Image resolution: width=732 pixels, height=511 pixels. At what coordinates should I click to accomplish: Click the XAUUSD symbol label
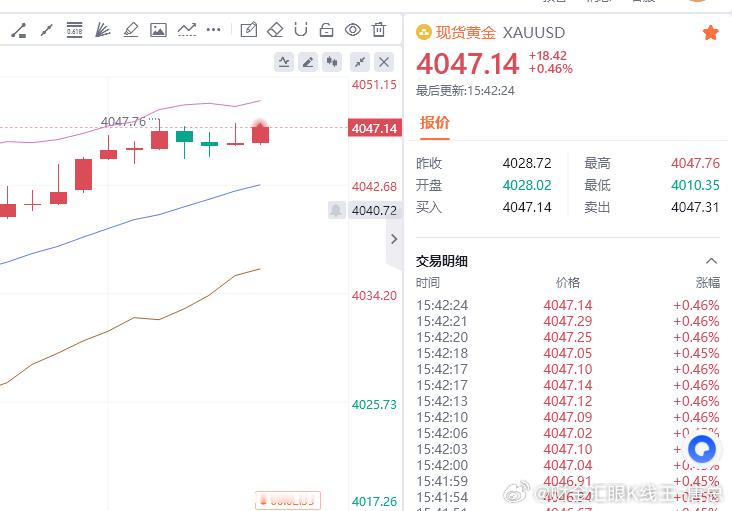coord(534,33)
